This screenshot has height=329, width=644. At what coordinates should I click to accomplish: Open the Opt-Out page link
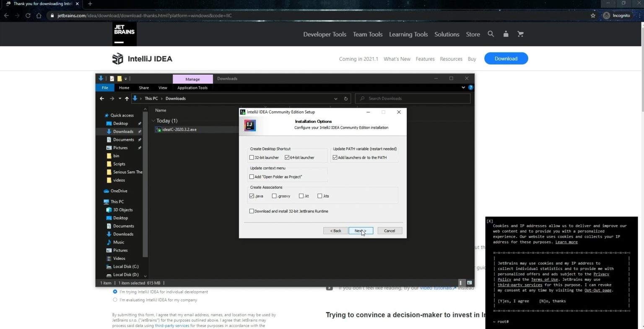click(598, 290)
